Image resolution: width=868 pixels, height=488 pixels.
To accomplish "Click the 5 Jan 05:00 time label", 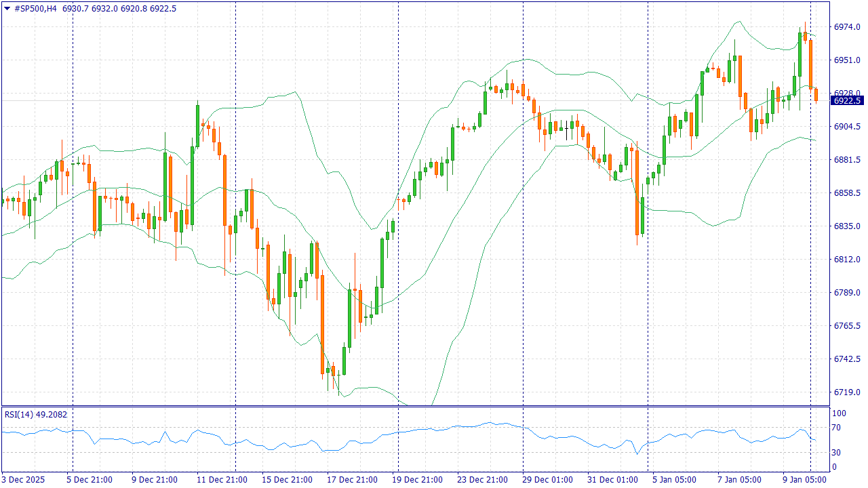I will click(x=674, y=480).
